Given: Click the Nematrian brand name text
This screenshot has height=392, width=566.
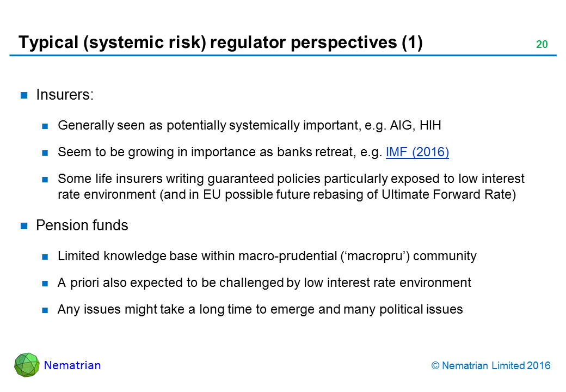Looking at the screenshot, I should tap(72, 365).
